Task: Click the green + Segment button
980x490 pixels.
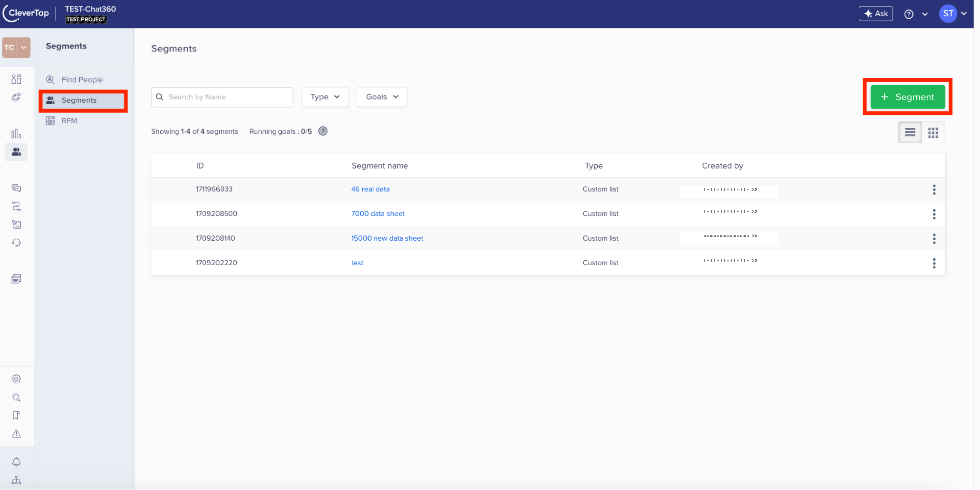Action: [x=908, y=97]
